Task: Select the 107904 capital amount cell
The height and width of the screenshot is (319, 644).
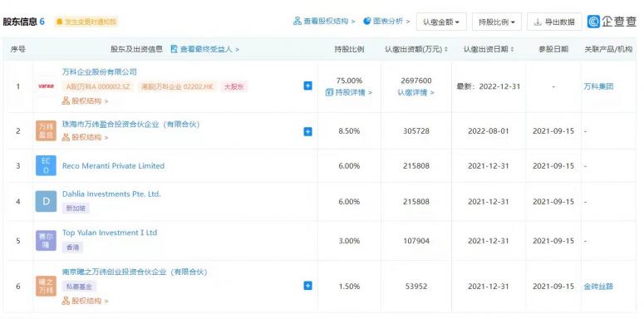Action: (416, 241)
